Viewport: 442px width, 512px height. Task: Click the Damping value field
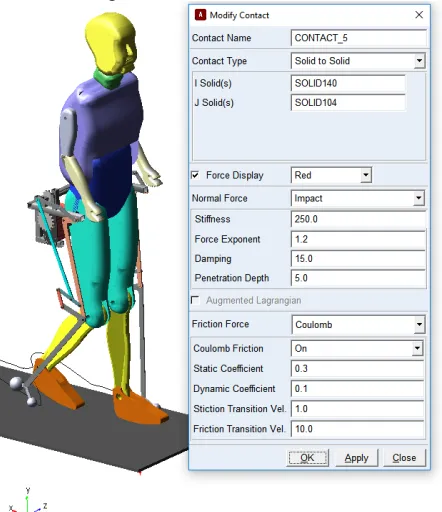[x=358, y=258]
